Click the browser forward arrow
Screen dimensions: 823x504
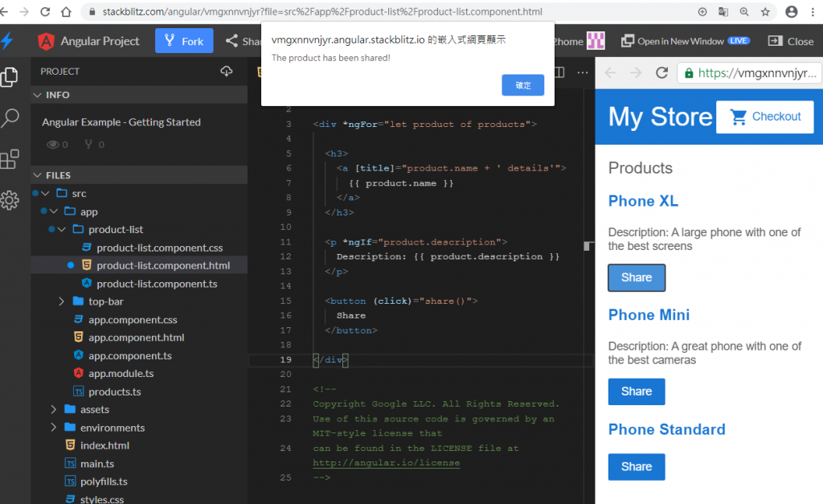click(24, 11)
